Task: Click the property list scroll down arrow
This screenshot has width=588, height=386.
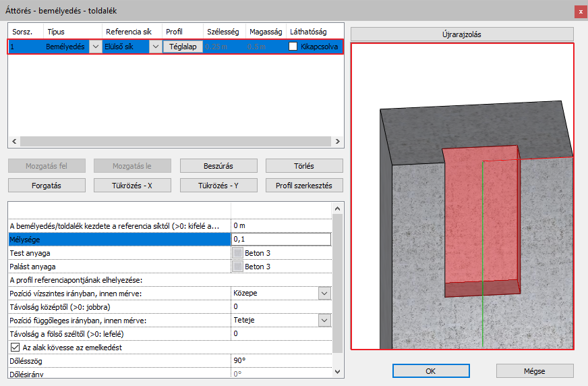Action: 338,372
